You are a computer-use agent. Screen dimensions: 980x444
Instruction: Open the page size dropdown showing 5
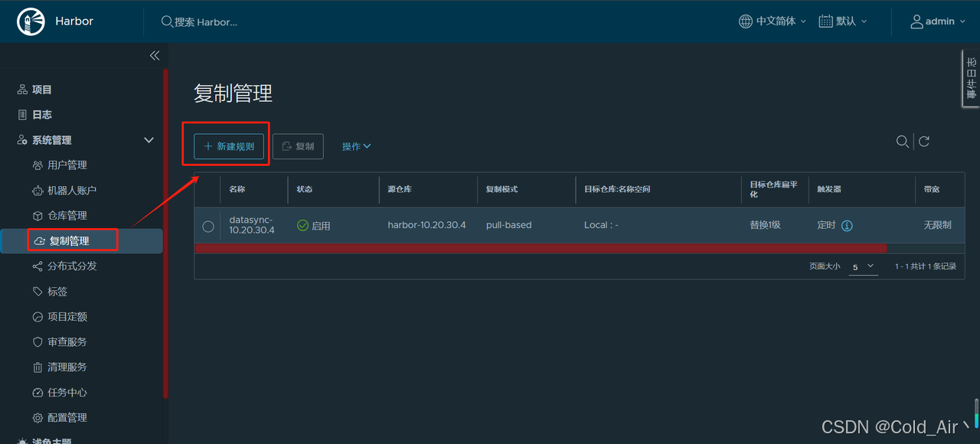click(x=863, y=266)
